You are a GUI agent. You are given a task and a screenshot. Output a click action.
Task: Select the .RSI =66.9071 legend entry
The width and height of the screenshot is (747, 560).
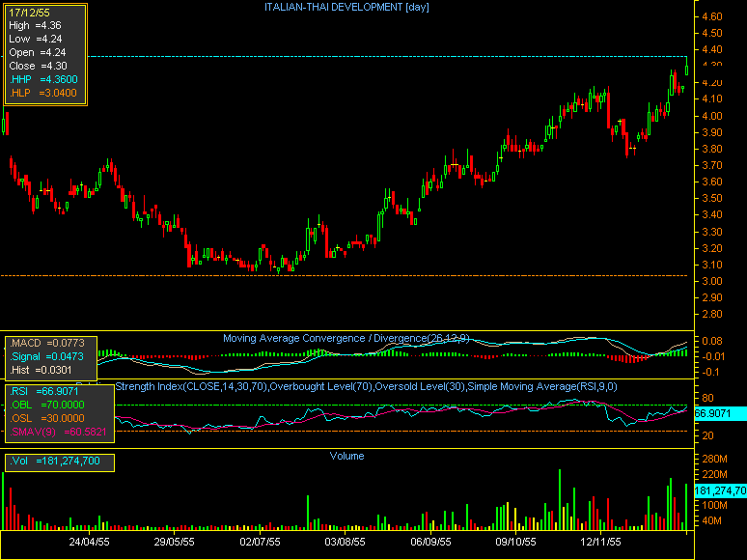click(44, 391)
